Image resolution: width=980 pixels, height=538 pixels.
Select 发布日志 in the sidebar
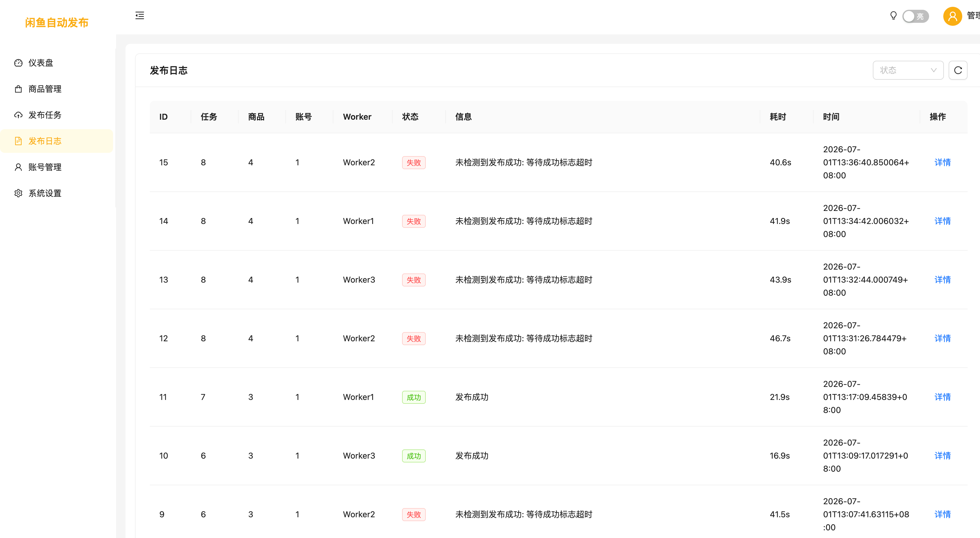click(x=57, y=141)
